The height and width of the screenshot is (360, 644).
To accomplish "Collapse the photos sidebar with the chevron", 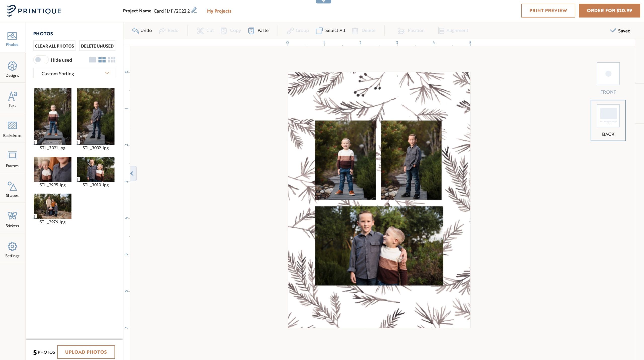I will click(132, 174).
